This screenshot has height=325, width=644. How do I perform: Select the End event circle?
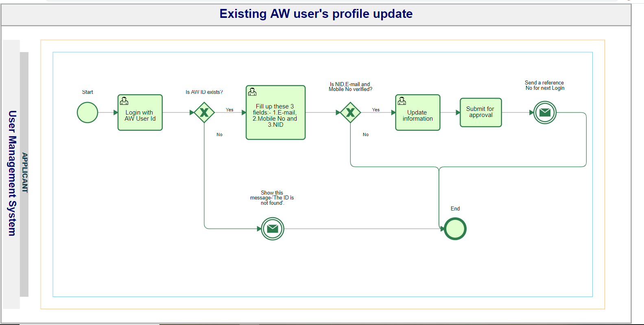455,229
